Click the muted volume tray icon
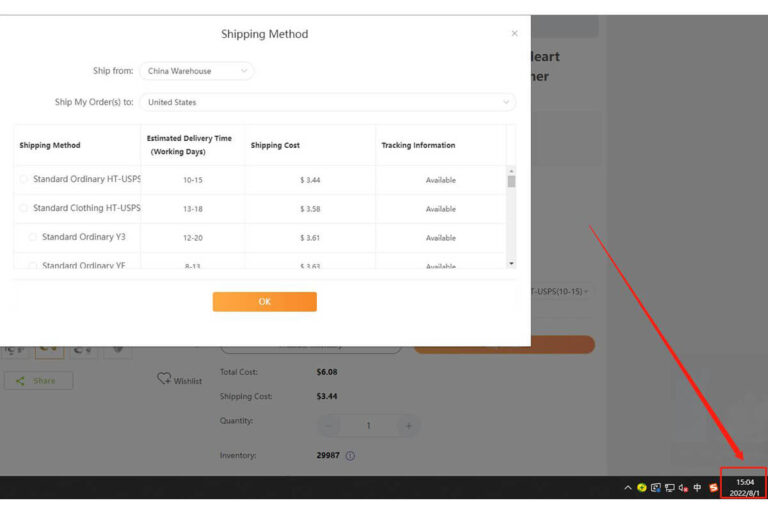The height and width of the screenshot is (512, 768). [683, 488]
